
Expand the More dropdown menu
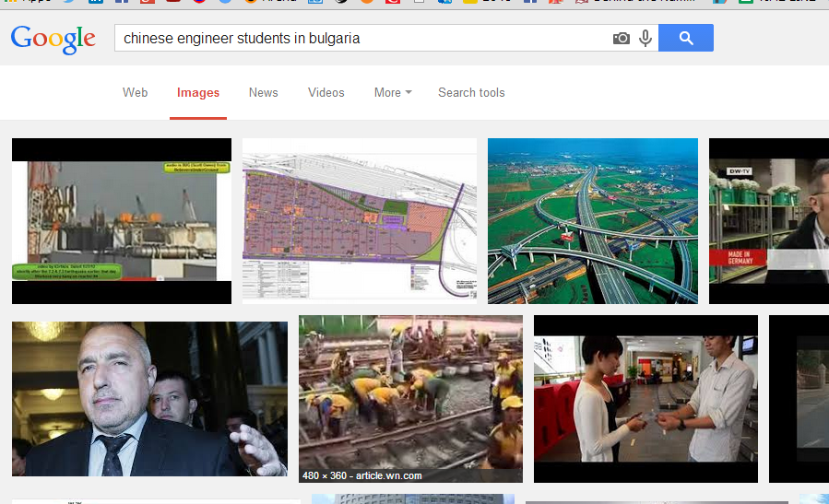pyautogui.click(x=393, y=92)
